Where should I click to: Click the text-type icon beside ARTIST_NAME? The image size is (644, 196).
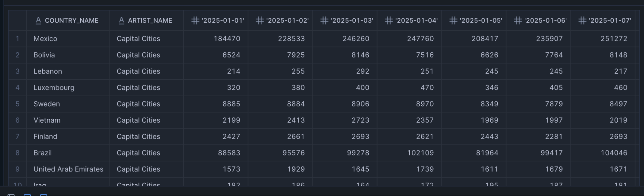[x=121, y=21]
